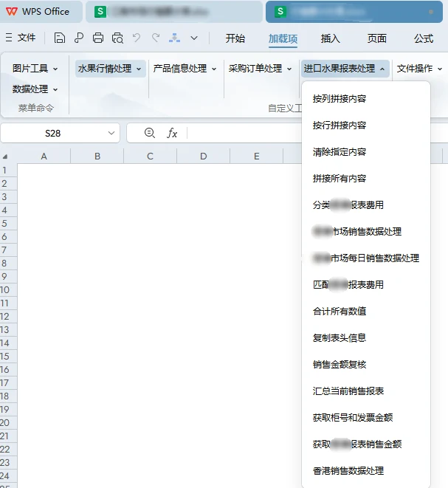Screen dimensions: 448x488
Task: Expand the quick access toolbar chevron
Action: (x=194, y=38)
